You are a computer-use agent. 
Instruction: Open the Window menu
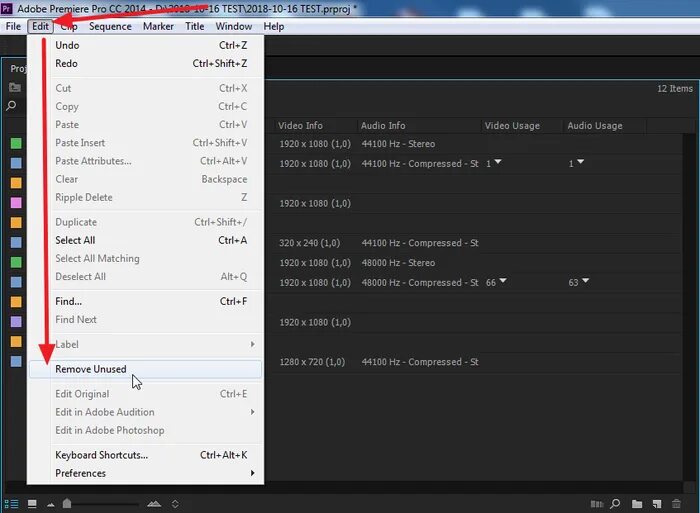pyautogui.click(x=233, y=26)
